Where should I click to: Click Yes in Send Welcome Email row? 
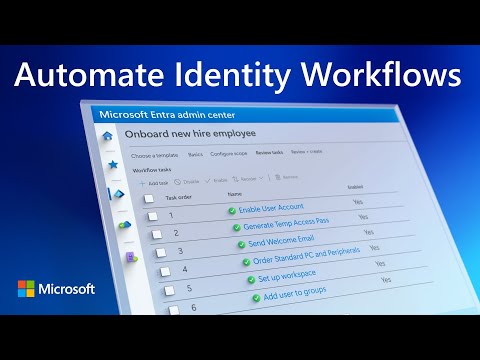pos(369,232)
